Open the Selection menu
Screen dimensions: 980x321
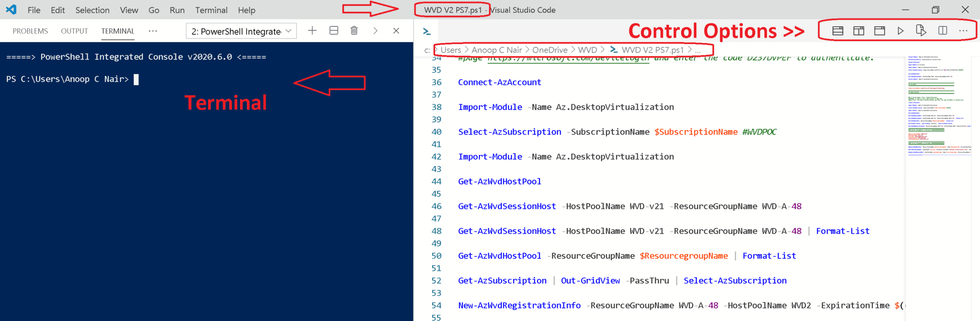[92, 10]
